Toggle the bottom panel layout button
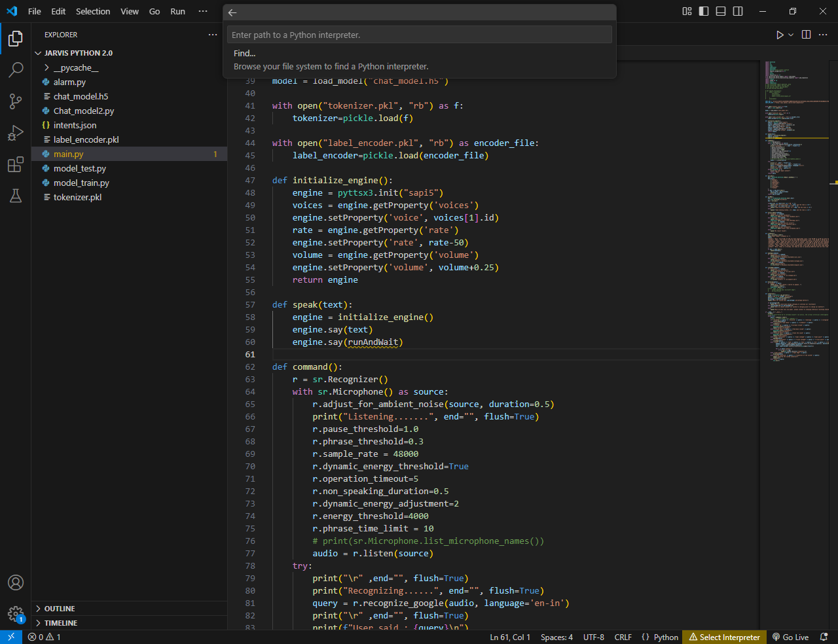The image size is (838, 644). click(721, 11)
